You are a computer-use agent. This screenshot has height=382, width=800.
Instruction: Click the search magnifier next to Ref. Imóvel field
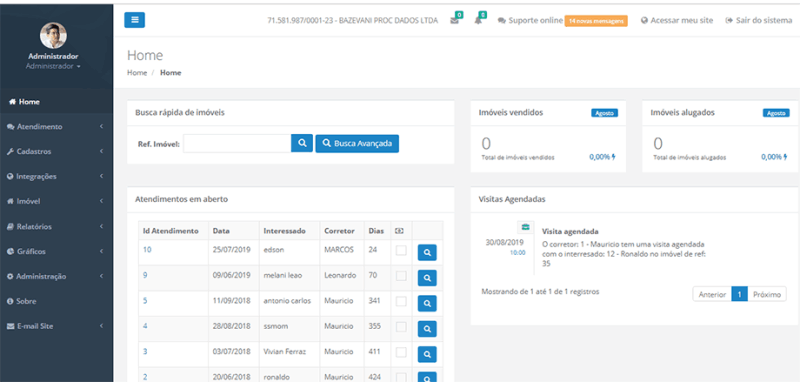click(302, 143)
